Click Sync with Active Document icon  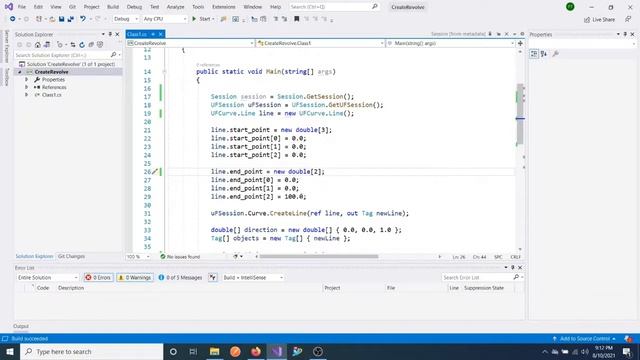73,45
